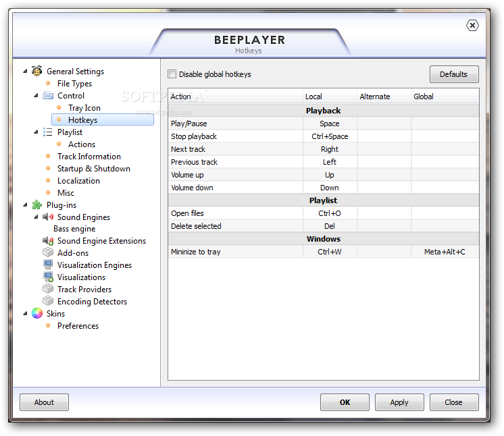The image size is (504, 436).
Task: Click the orange bullet beside Track Information
Action: click(48, 157)
